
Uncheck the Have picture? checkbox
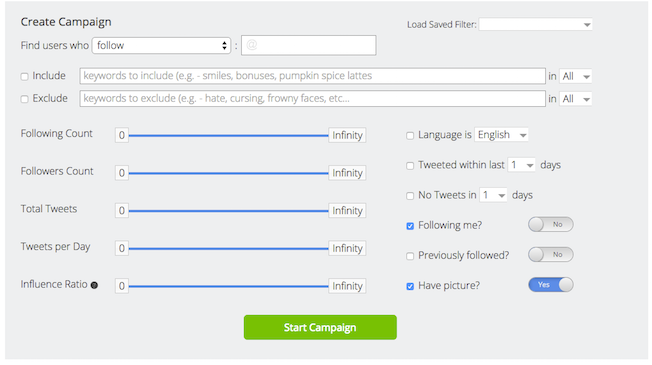tap(410, 286)
